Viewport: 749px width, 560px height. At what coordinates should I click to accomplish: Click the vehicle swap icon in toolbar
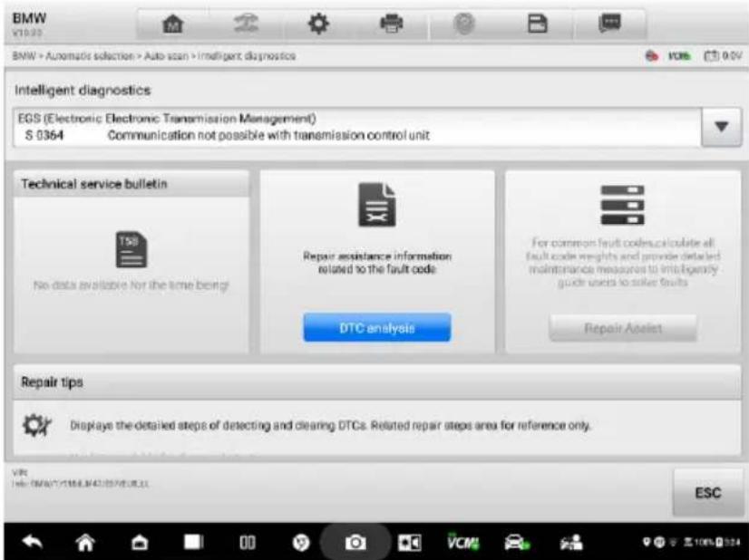246,24
